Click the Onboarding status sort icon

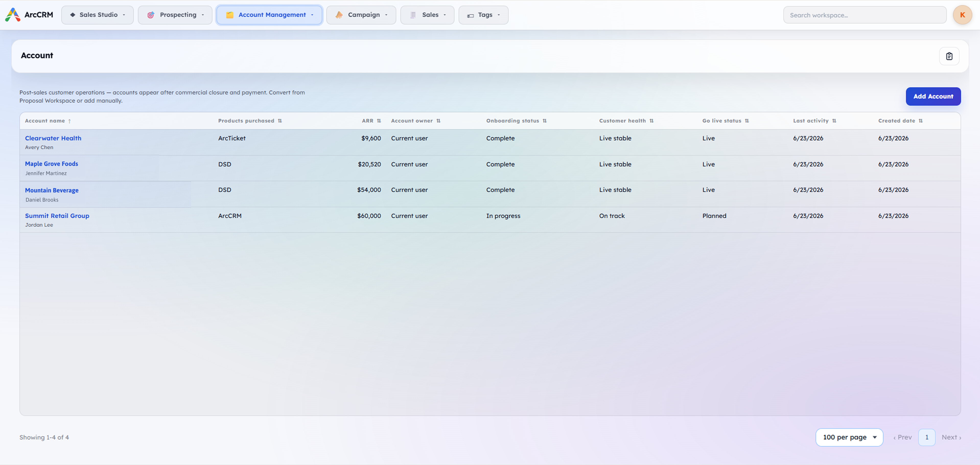tap(544, 121)
